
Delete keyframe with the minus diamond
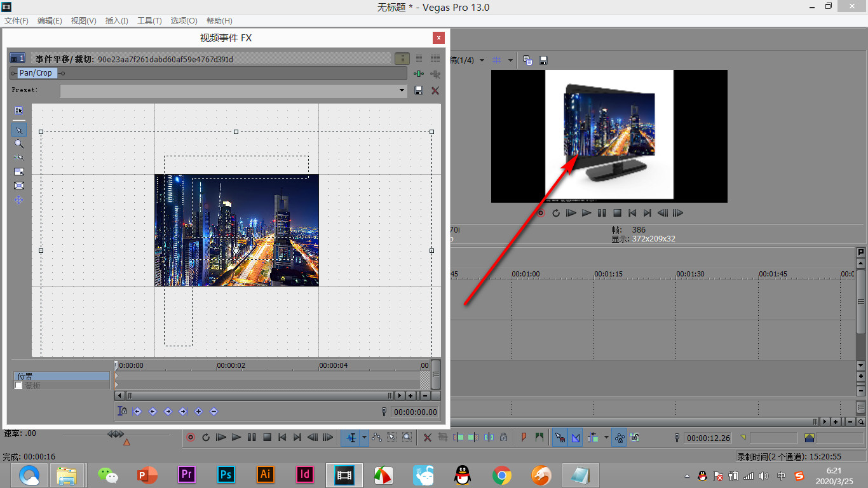pos(214,412)
